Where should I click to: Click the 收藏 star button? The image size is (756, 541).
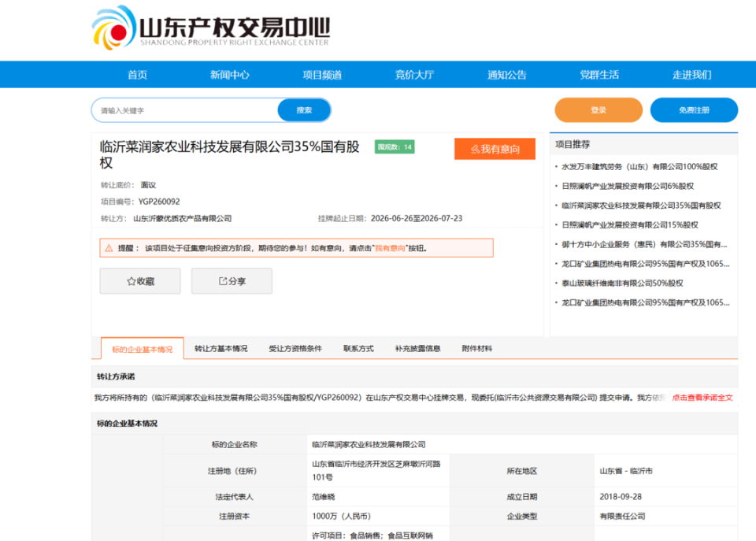[140, 281]
